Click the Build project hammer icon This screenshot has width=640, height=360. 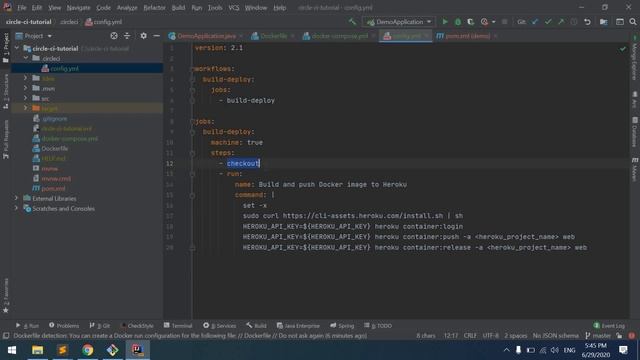pyautogui.click(x=352, y=22)
